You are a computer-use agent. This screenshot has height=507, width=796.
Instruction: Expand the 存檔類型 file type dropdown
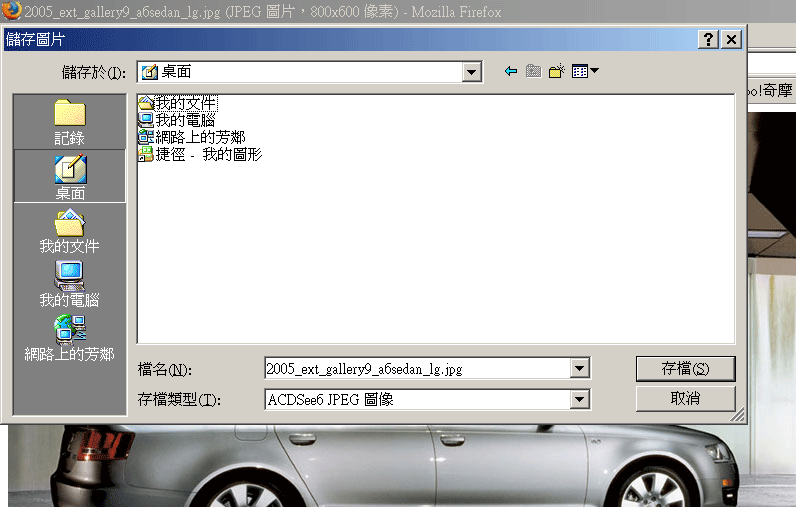tap(579, 399)
